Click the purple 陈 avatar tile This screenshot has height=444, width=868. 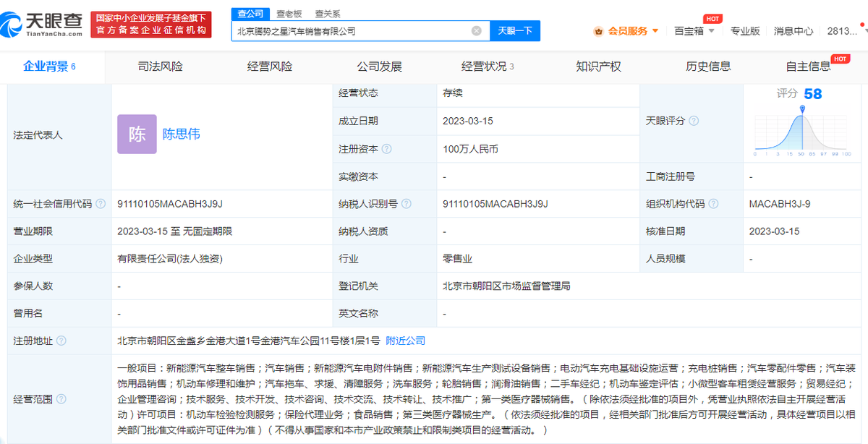click(x=137, y=135)
